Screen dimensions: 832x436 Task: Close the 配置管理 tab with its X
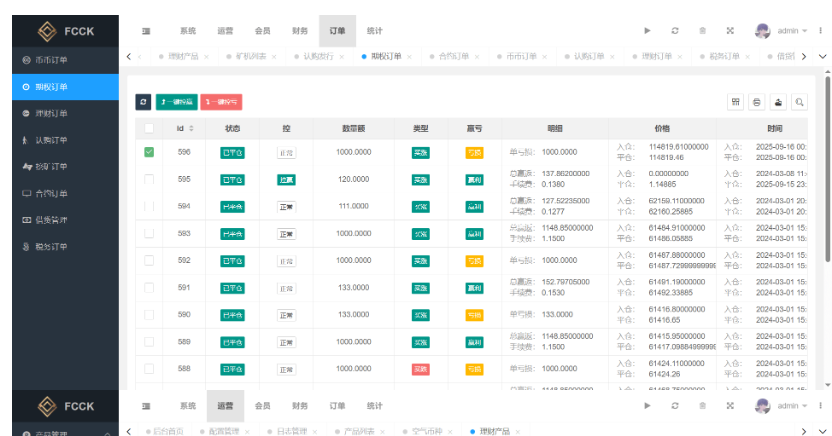click(247, 432)
